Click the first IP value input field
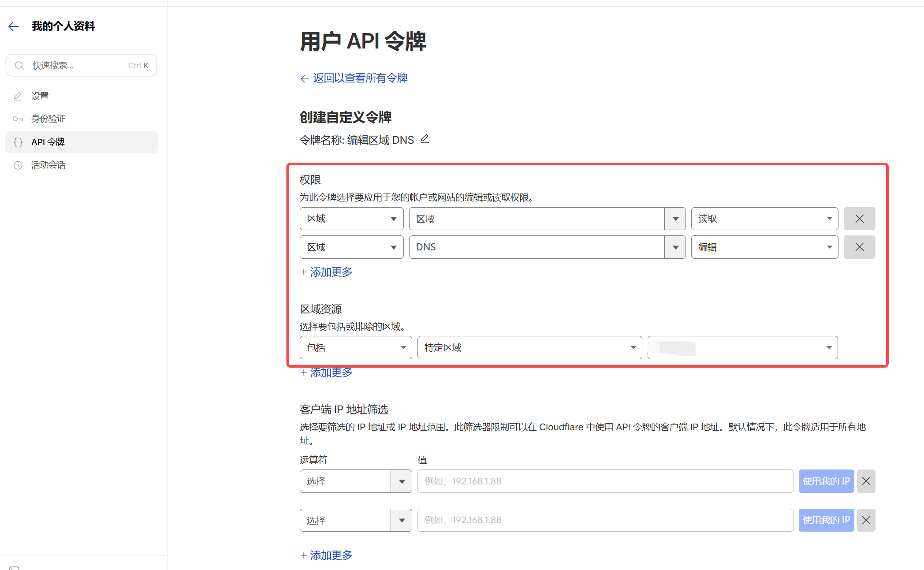 (x=604, y=481)
